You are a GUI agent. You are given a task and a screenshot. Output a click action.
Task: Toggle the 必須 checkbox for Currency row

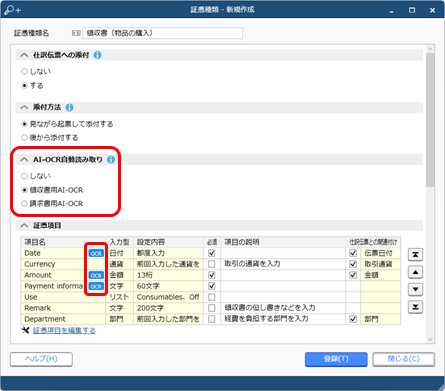[211, 264]
